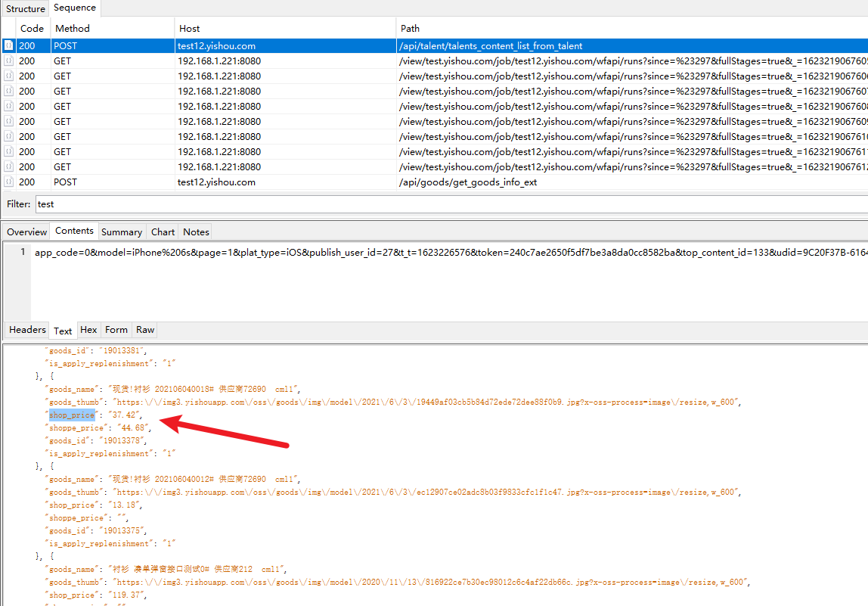Click the 'Filter:' label

pyautogui.click(x=18, y=204)
